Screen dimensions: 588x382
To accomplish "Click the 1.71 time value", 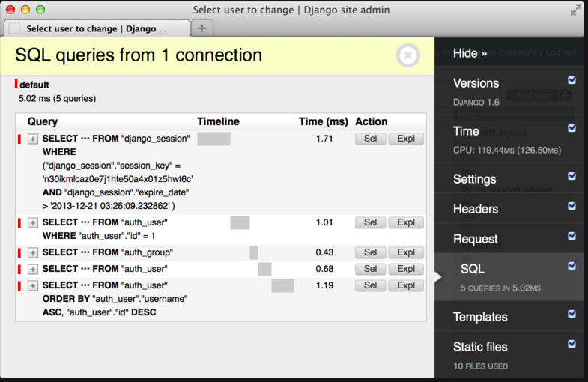I will 324,139.
